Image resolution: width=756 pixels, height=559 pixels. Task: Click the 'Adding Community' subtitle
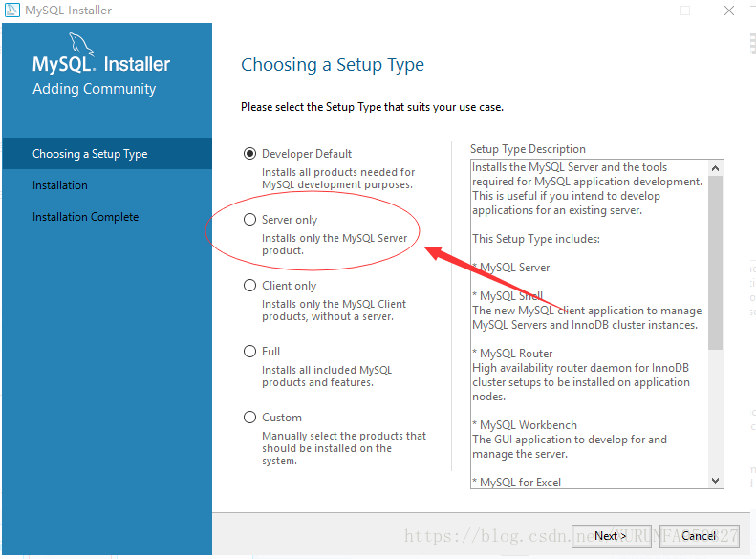click(x=95, y=89)
